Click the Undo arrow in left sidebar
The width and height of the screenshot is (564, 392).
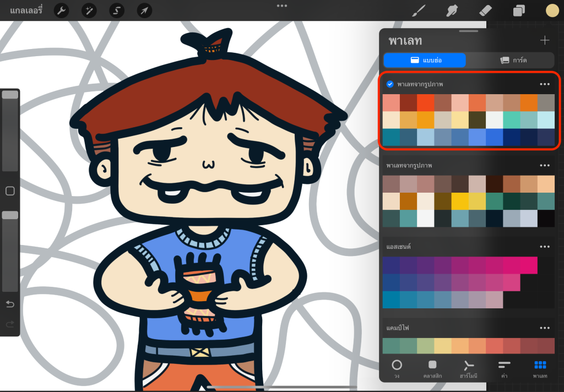click(10, 304)
